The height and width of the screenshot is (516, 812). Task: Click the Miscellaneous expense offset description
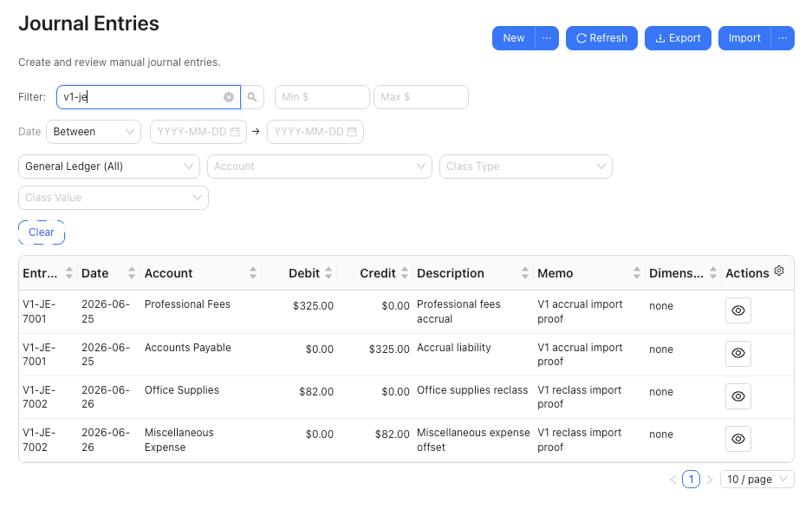473,440
